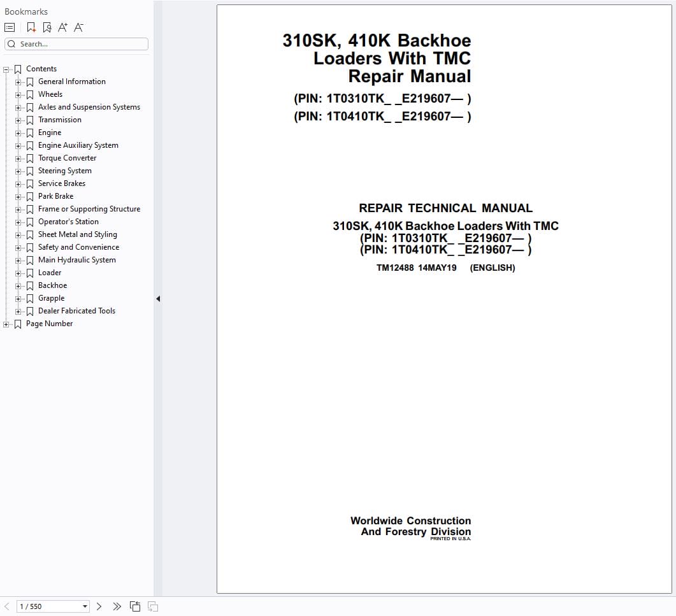Viewport: 676px width, 616px height.
Task: Open the bookmark options list icon
Action: pyautogui.click(x=10, y=27)
